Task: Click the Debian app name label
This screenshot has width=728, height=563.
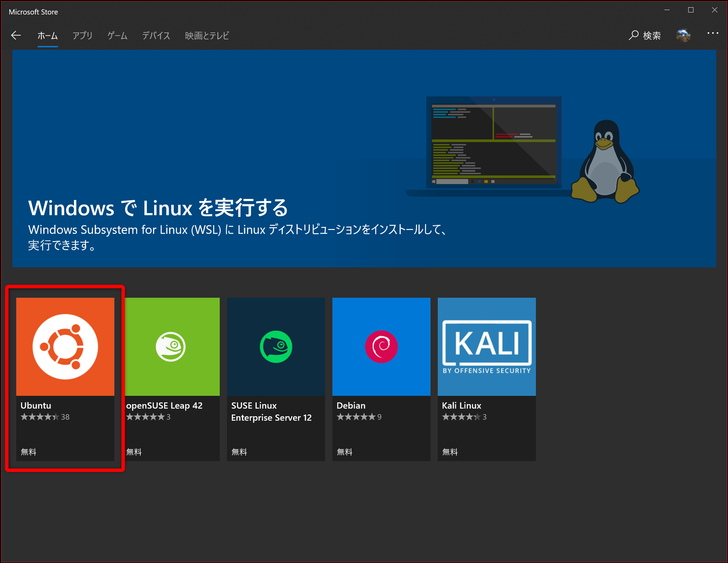Action: (x=351, y=405)
